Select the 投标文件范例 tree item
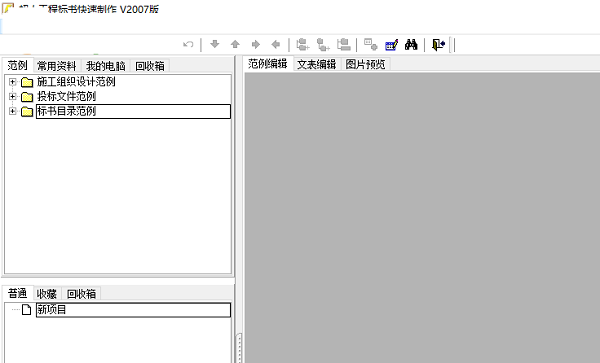 click(x=67, y=96)
